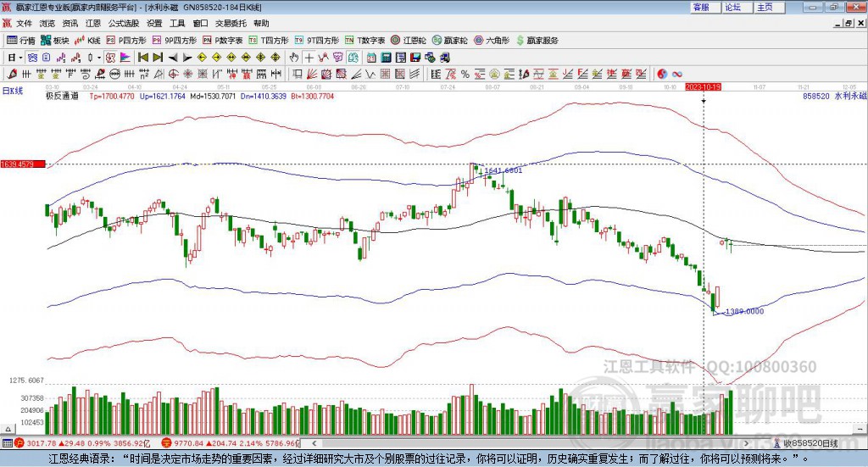Click the 1639.4579 red price label
This screenshot has width=868, height=467.
(23, 164)
